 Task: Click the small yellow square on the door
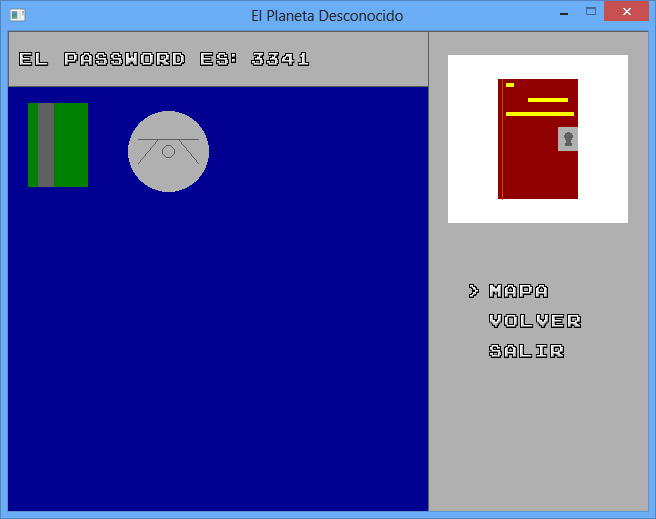click(x=510, y=85)
